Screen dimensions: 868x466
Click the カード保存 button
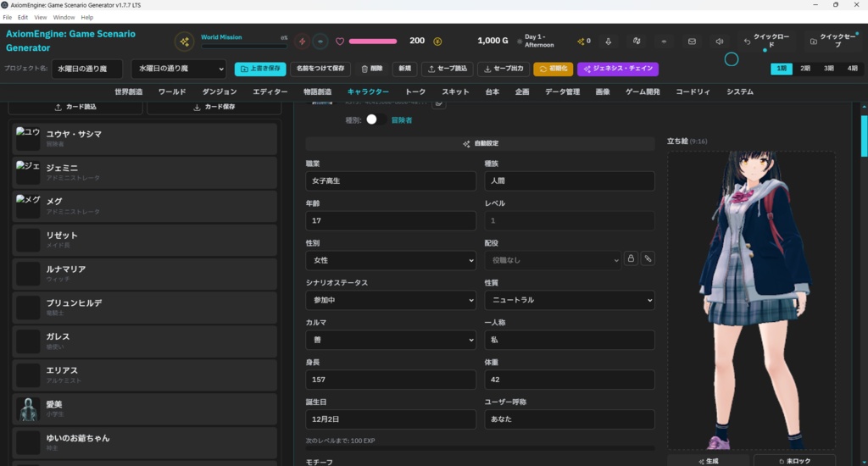[214, 107]
